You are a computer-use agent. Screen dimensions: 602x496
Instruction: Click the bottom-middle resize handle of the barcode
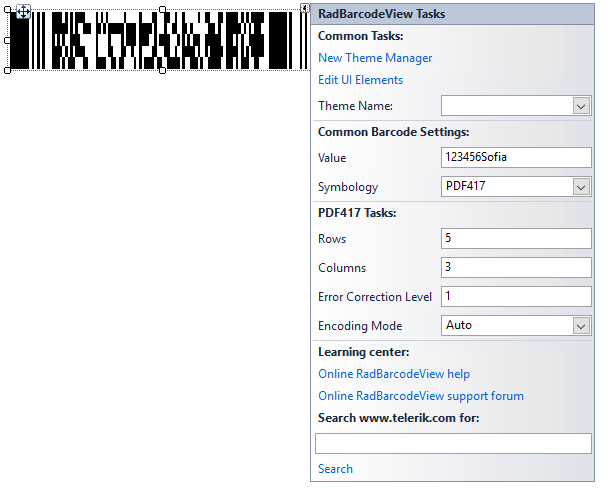tap(162, 70)
